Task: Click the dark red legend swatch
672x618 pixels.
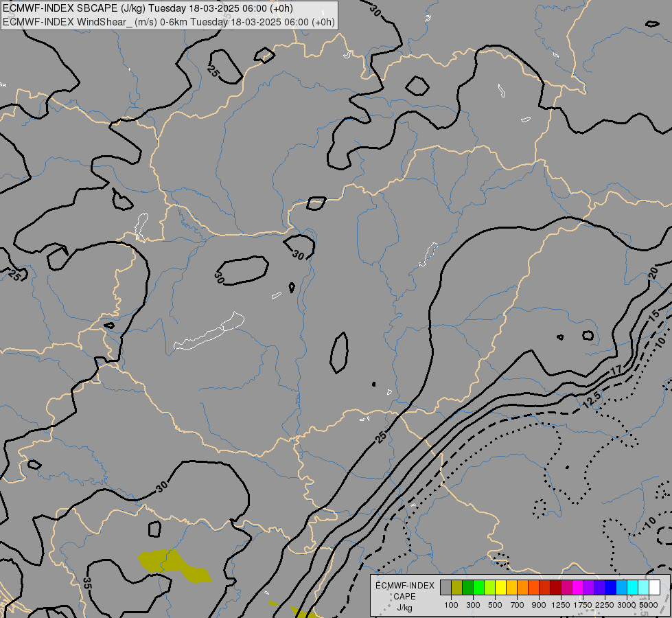Action: 555,587
